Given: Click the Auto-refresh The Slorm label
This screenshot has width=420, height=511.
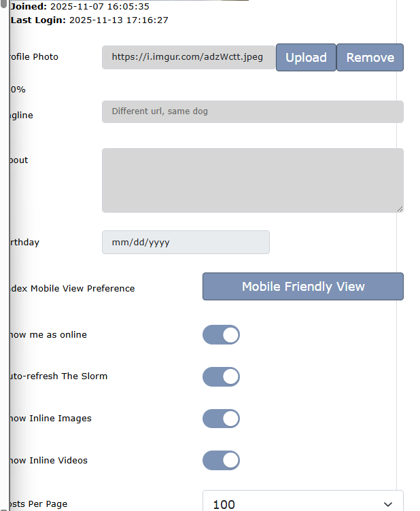Looking at the screenshot, I should coord(57,376).
